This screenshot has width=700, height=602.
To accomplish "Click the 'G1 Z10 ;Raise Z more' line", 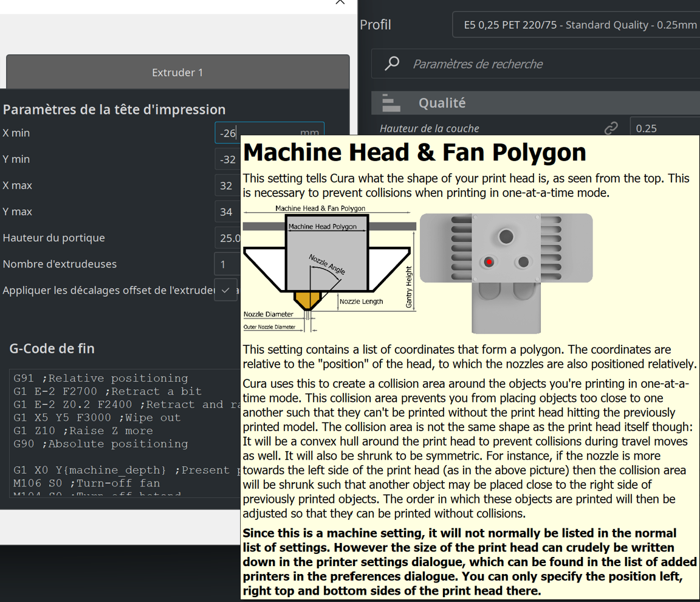I will 83,431.
